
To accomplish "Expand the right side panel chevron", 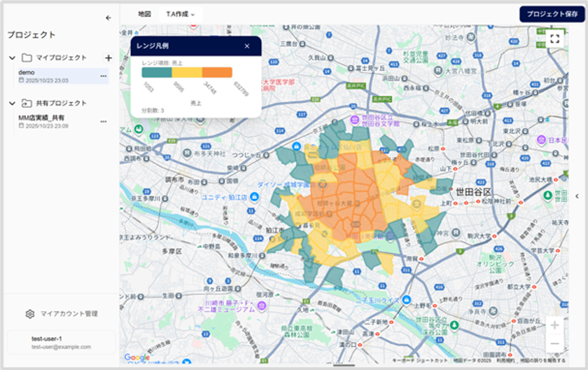I will coord(577,196).
